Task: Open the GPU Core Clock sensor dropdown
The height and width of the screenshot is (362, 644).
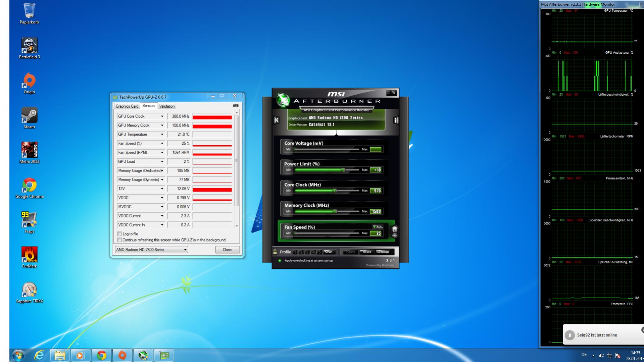Action: [x=162, y=116]
